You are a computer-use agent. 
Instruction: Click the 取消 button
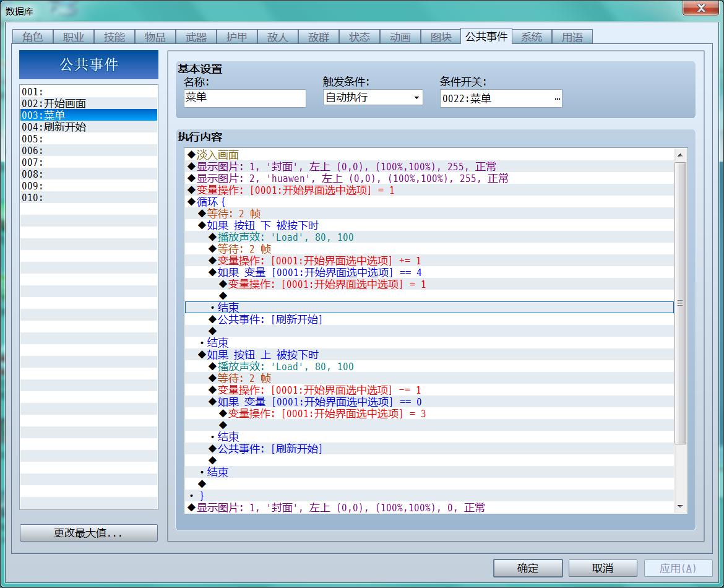[603, 568]
